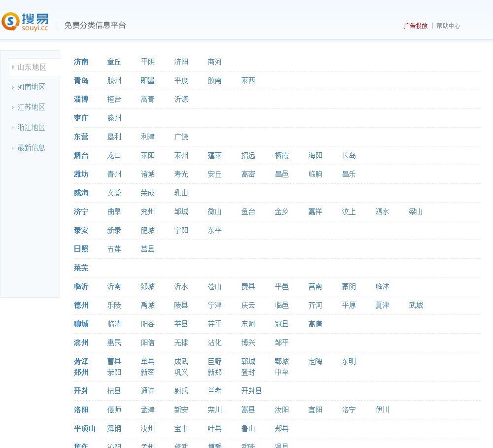The width and height of the screenshot is (493, 448).
Task: Click the arrow beside 江苏地区
Action: pos(13,107)
